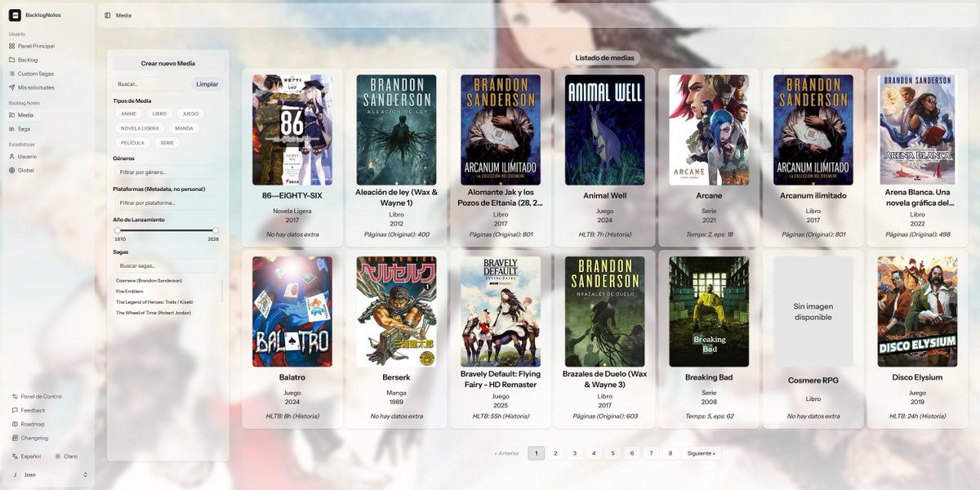Open Panel Principal grid icon

coord(11,47)
